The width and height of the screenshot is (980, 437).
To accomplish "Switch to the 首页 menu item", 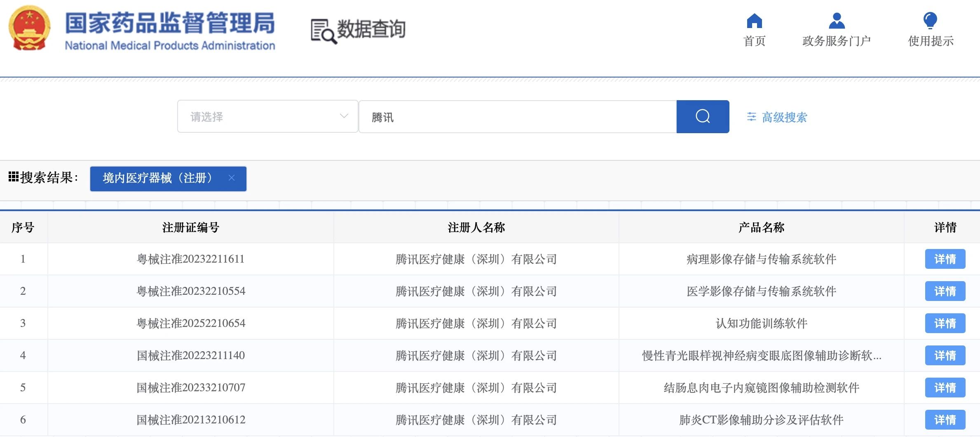I will (755, 40).
